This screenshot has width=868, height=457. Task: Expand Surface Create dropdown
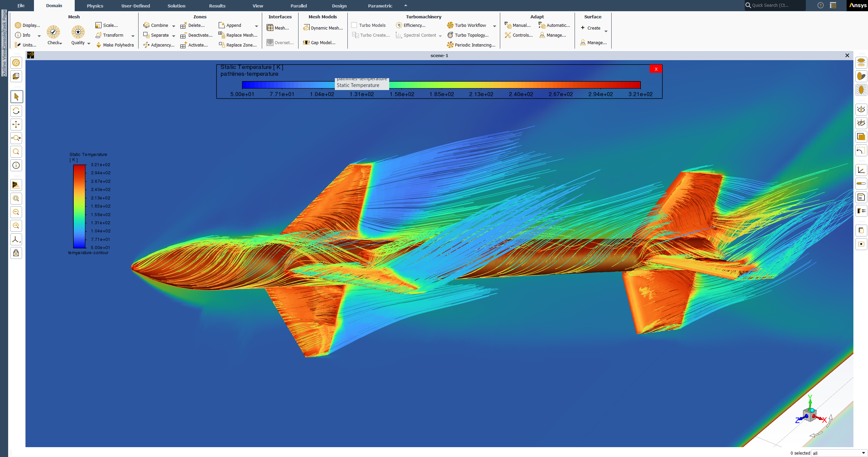tap(606, 31)
